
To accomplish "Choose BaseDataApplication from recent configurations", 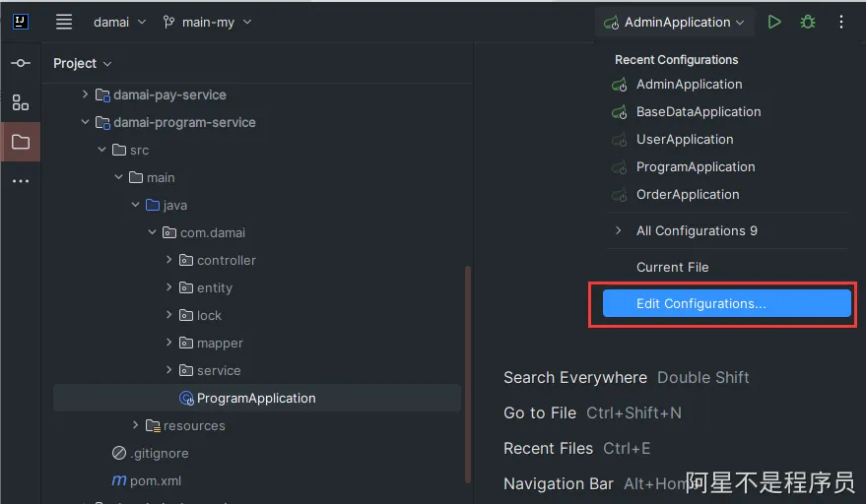I will [x=698, y=111].
